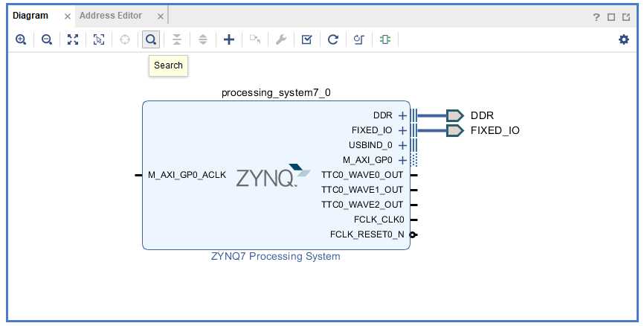The width and height of the screenshot is (644, 326).
Task: Select the TTC0_WAVE1_OUT pin
Action: pyautogui.click(x=414, y=190)
